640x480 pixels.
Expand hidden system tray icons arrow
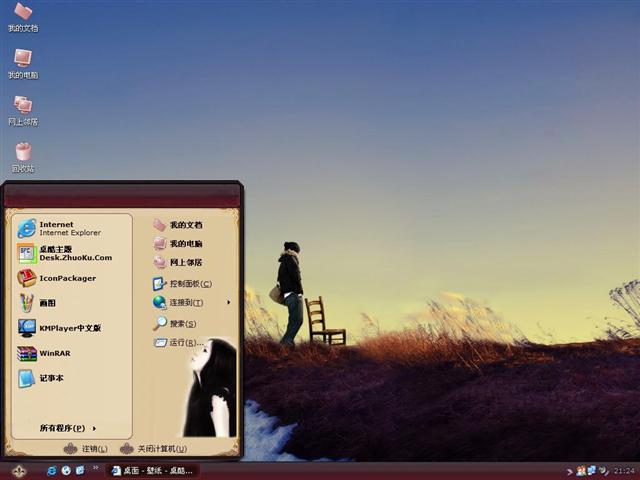pos(569,472)
